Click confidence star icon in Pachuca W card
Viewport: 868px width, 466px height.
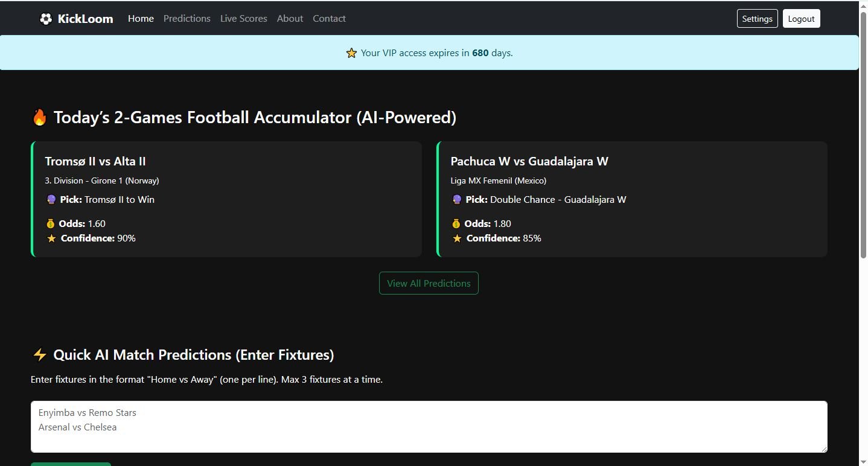point(457,238)
